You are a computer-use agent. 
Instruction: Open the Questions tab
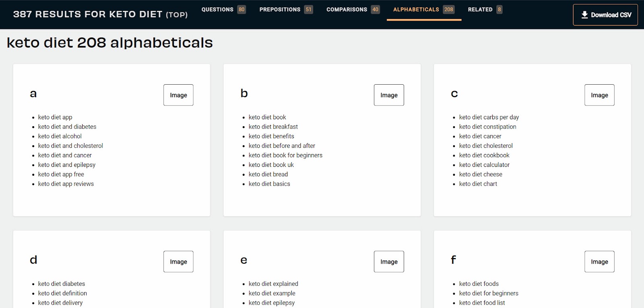223,9
